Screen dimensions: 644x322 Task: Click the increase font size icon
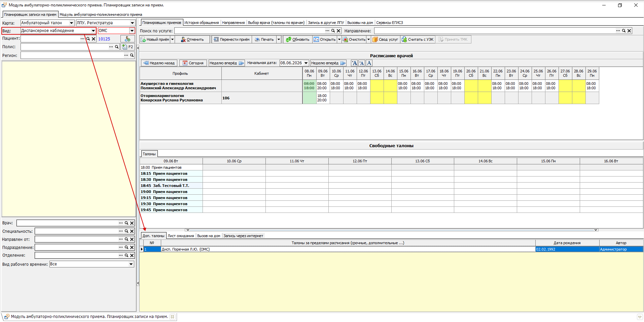[354, 63]
